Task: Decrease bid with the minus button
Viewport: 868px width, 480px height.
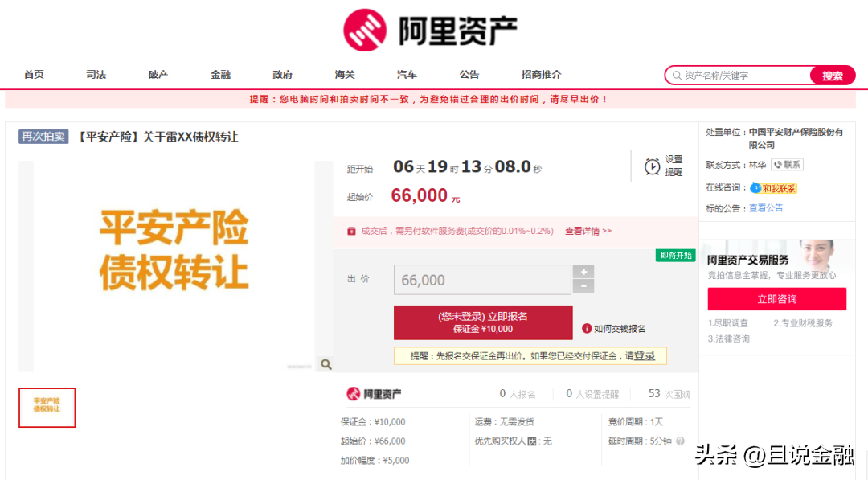Action: (x=583, y=286)
